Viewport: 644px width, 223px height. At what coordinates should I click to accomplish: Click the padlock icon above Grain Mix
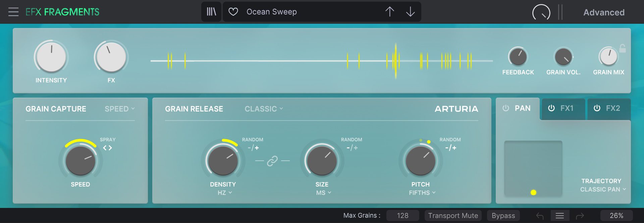[622, 49]
